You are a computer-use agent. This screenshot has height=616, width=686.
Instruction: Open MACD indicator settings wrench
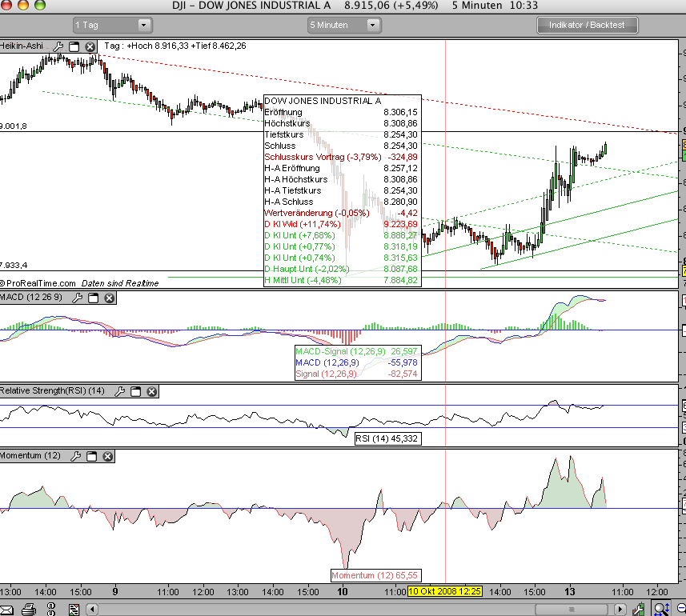coord(78,298)
